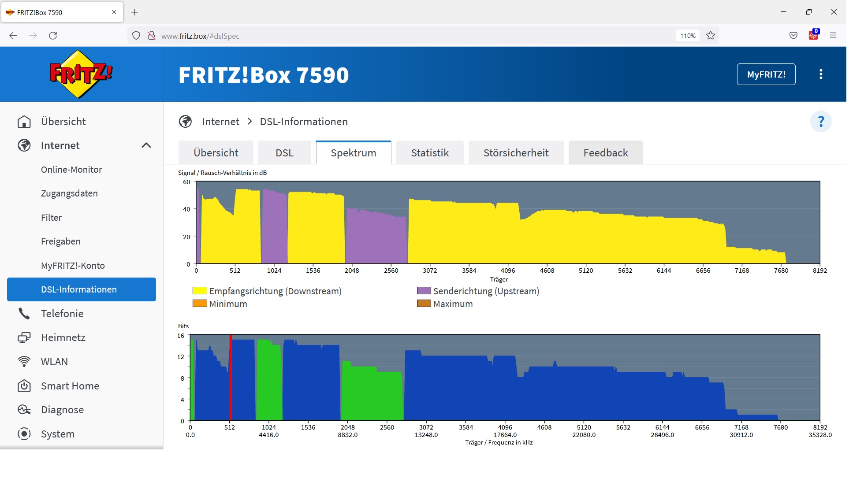Click the yellow Downstream legend swatch

click(x=200, y=291)
